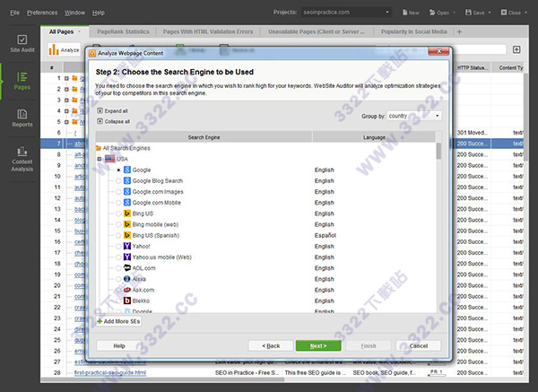The image size is (538, 392).
Task: Click the Bing US engine icon
Action: [x=127, y=213]
